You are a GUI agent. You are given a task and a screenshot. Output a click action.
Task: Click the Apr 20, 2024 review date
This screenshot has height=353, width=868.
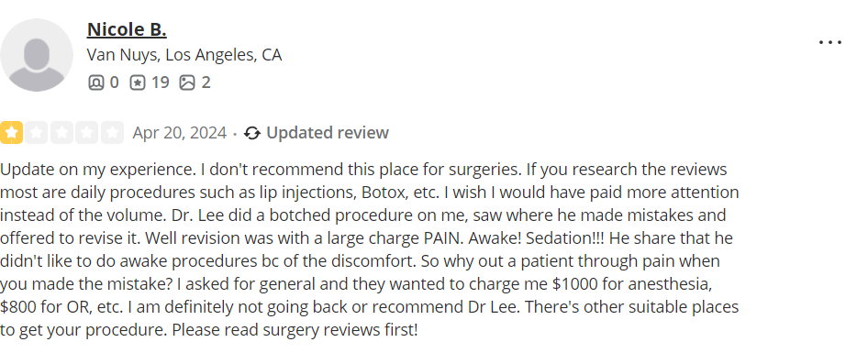coord(179,133)
